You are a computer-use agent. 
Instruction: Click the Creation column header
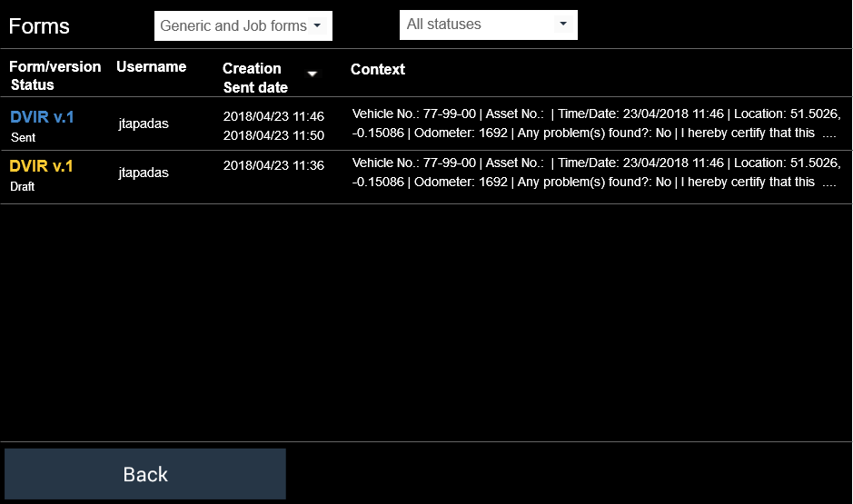pyautogui.click(x=252, y=68)
